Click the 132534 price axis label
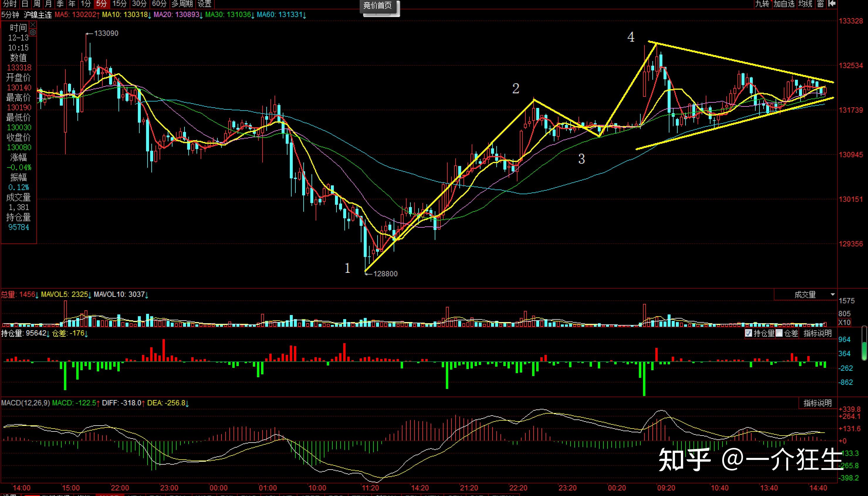Viewport: 868px width, 496px height. [851, 65]
